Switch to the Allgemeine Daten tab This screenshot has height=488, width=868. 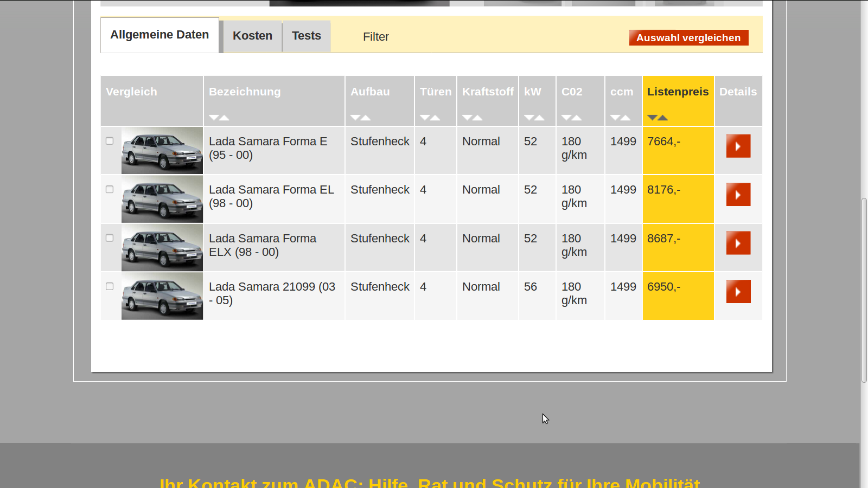pyautogui.click(x=159, y=35)
